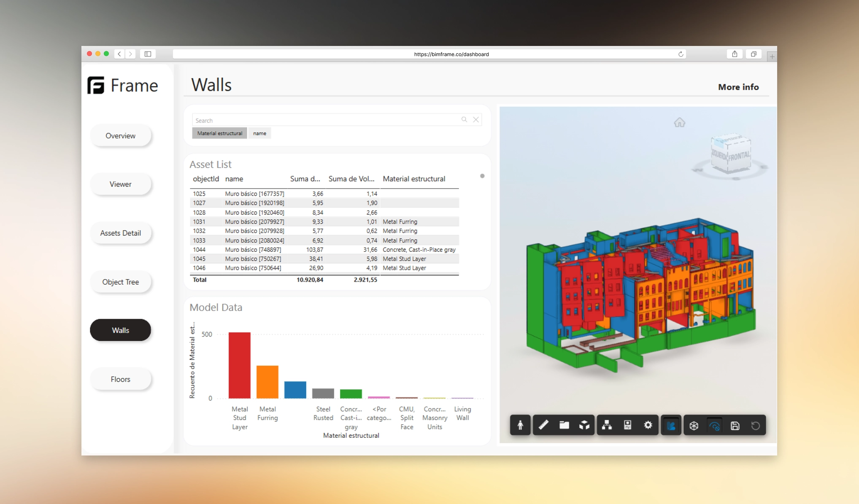Select the Material estructural search filter chip

(219, 133)
